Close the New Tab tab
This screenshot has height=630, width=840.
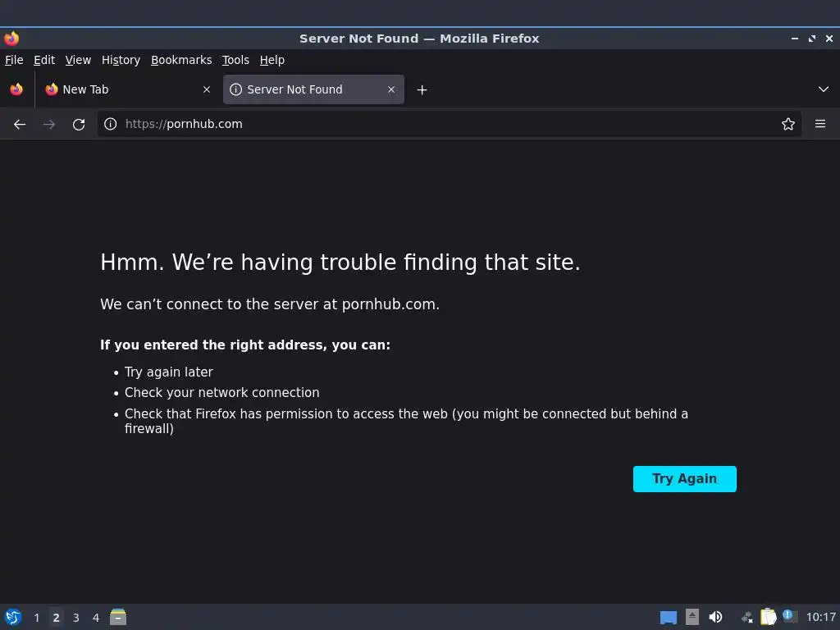207,89
